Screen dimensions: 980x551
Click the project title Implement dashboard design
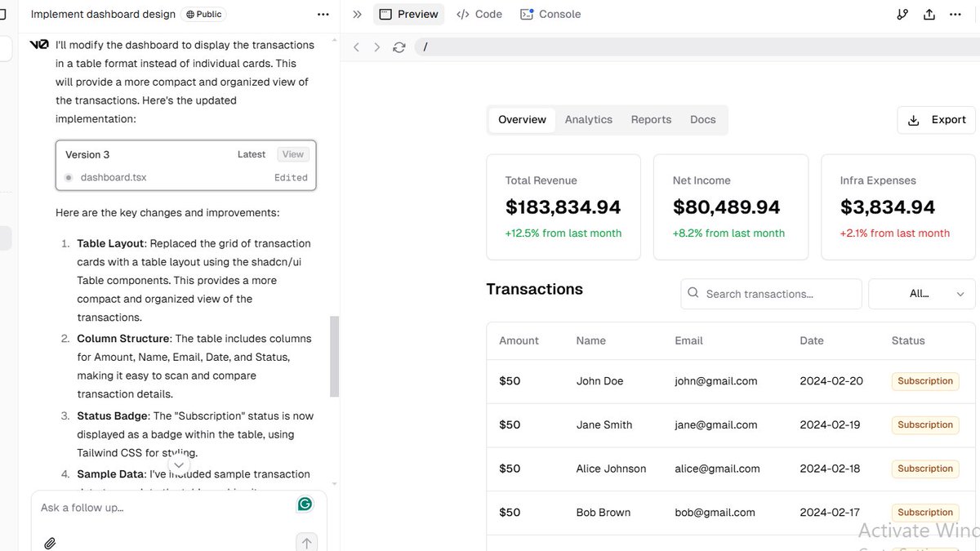coord(103,14)
